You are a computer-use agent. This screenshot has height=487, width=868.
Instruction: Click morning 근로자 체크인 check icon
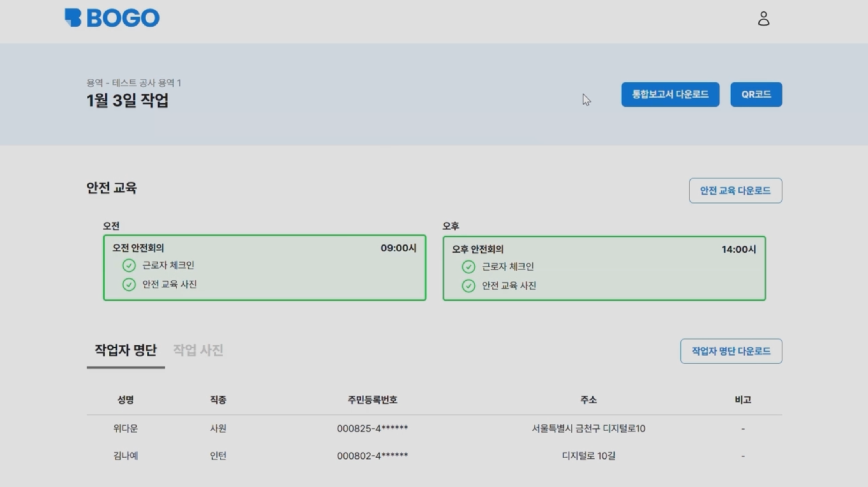point(129,266)
